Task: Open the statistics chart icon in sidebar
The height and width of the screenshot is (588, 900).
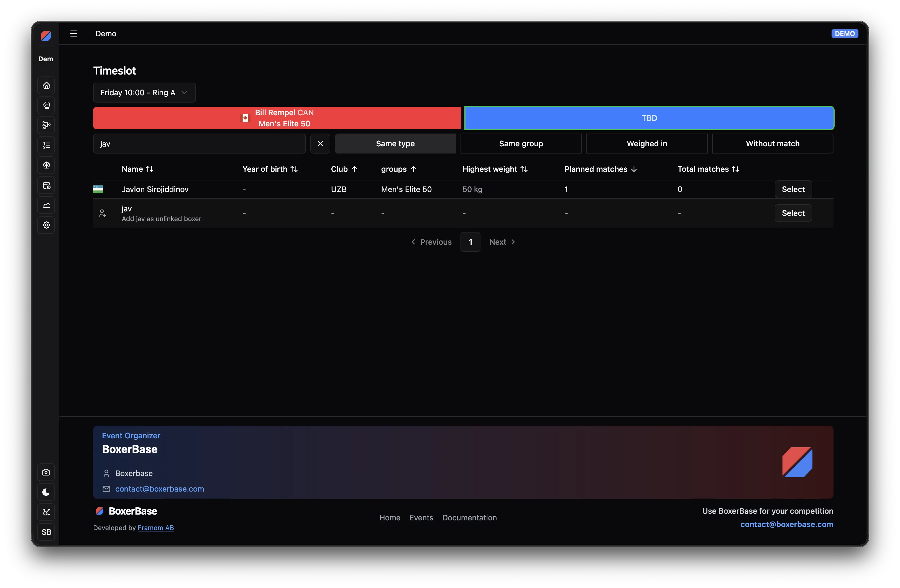Action: coord(46,205)
